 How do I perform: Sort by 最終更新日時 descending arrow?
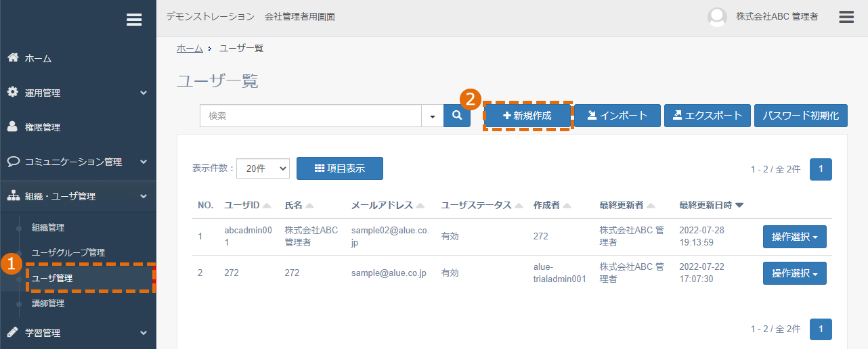point(739,206)
